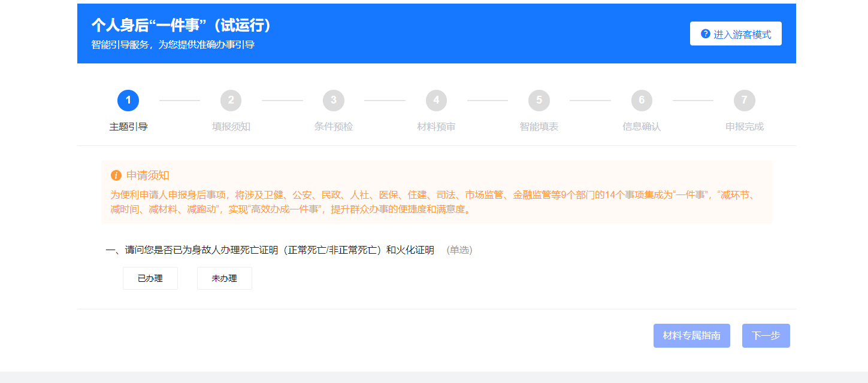Screen dimensions: 868x383
Task: Click the 智能引导服务 subtitle text
Action: coord(173,45)
